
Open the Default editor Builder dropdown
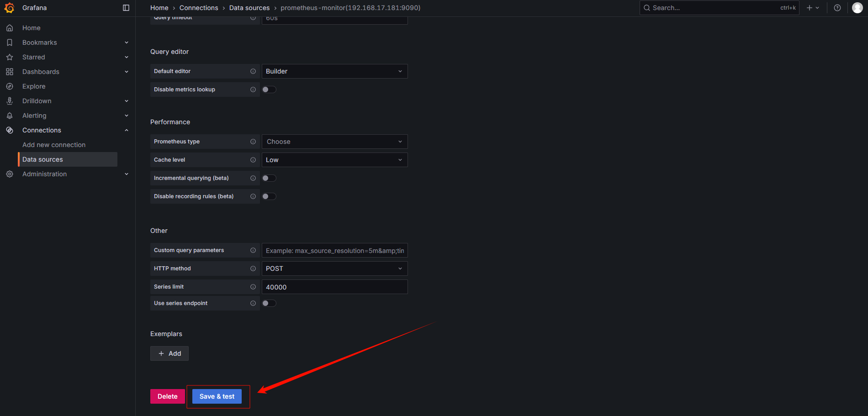click(334, 71)
